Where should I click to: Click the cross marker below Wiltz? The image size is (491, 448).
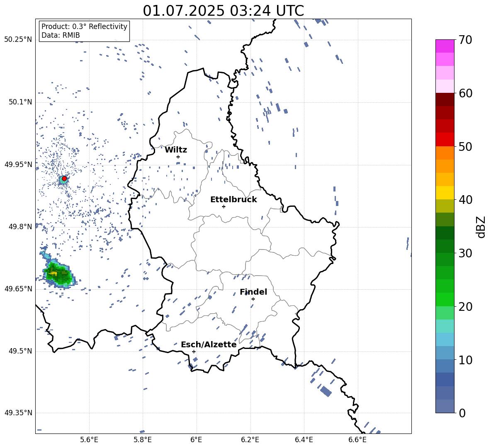(178, 157)
